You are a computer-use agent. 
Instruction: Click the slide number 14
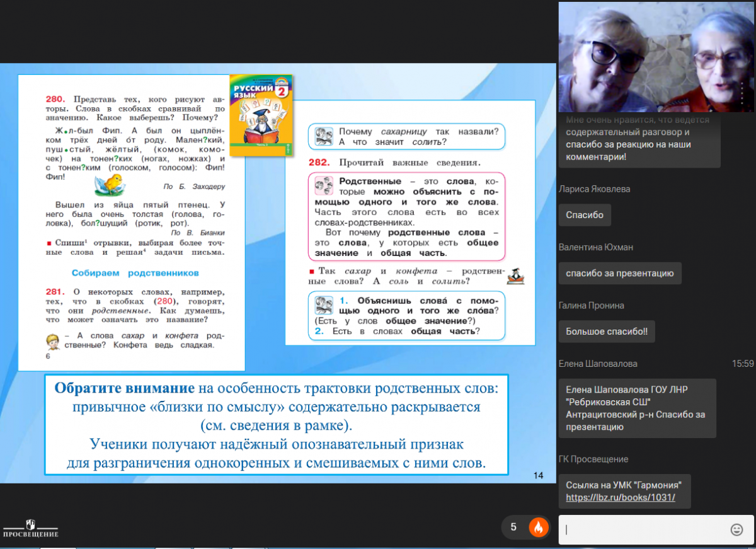[x=538, y=476]
